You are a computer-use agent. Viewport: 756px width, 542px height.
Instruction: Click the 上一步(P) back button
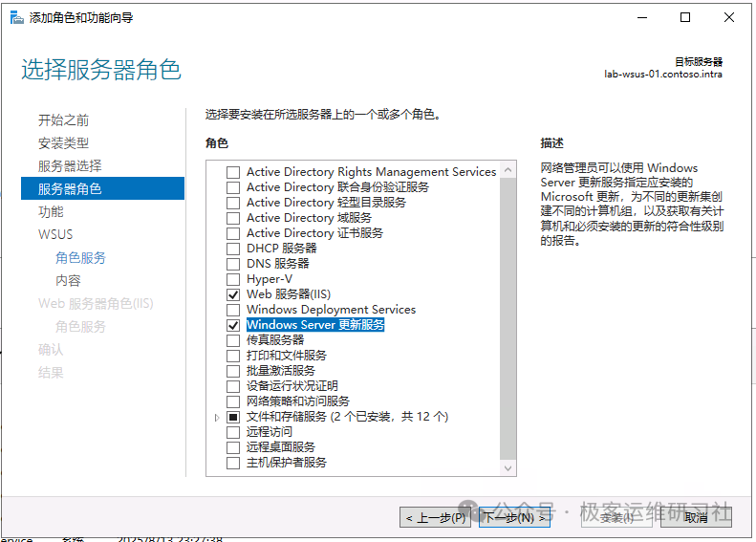436,517
